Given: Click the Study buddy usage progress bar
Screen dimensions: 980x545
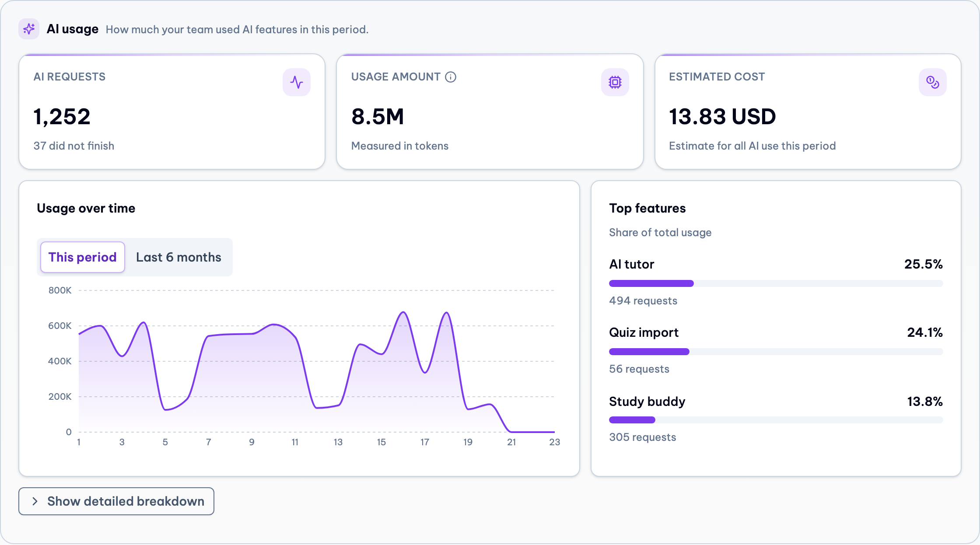Looking at the screenshot, I should pos(776,420).
